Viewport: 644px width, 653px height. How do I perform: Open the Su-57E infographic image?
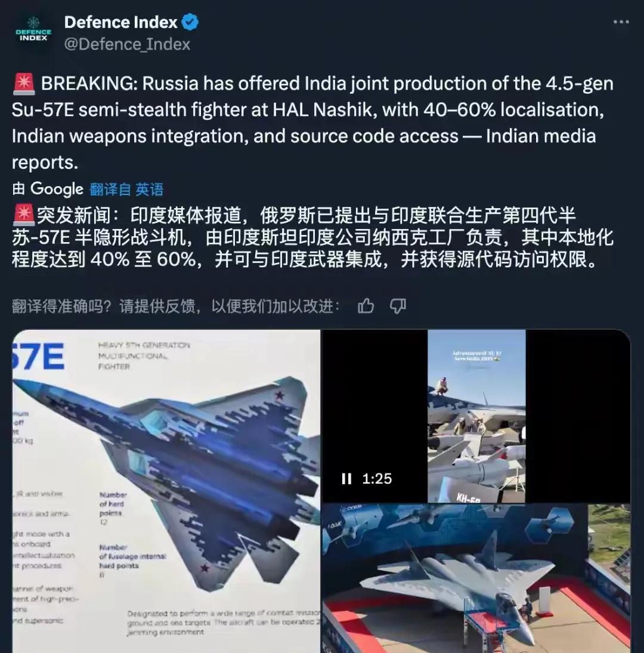[x=166, y=491]
